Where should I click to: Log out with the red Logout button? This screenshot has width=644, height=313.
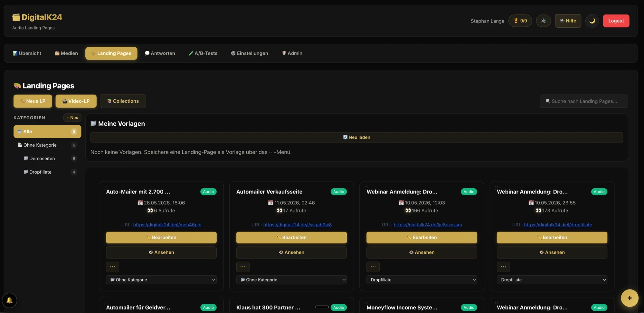[616, 21]
